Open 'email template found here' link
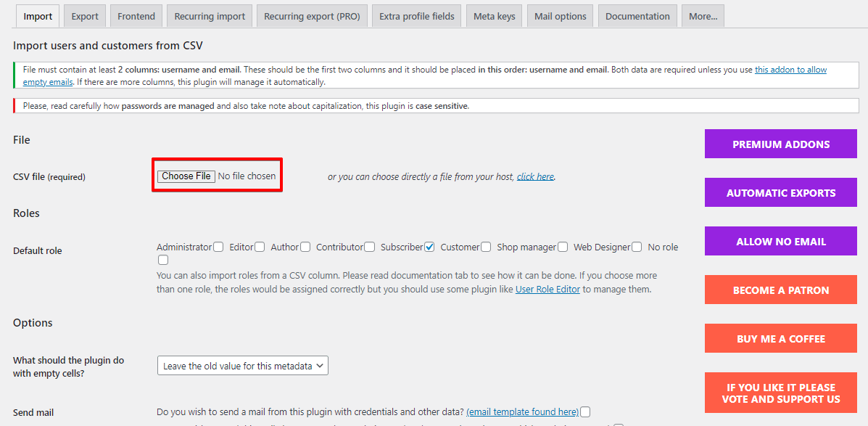Image resolution: width=868 pixels, height=426 pixels. pyautogui.click(x=523, y=411)
